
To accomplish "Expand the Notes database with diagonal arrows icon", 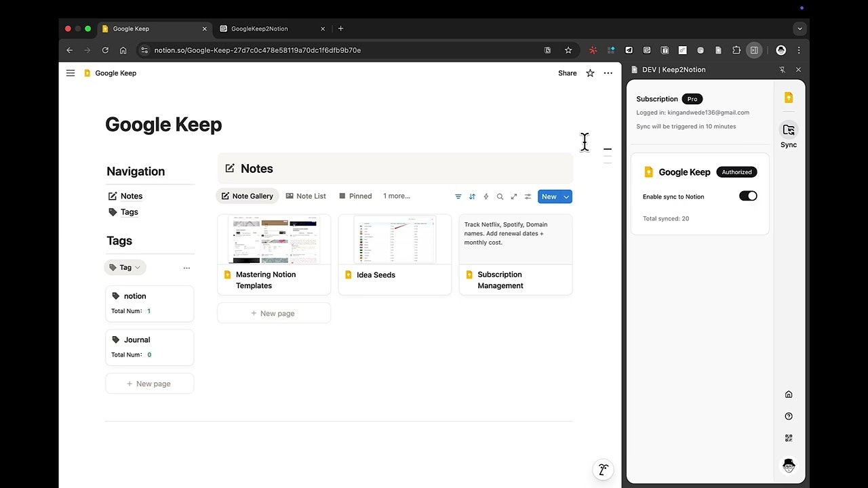I will (x=514, y=196).
